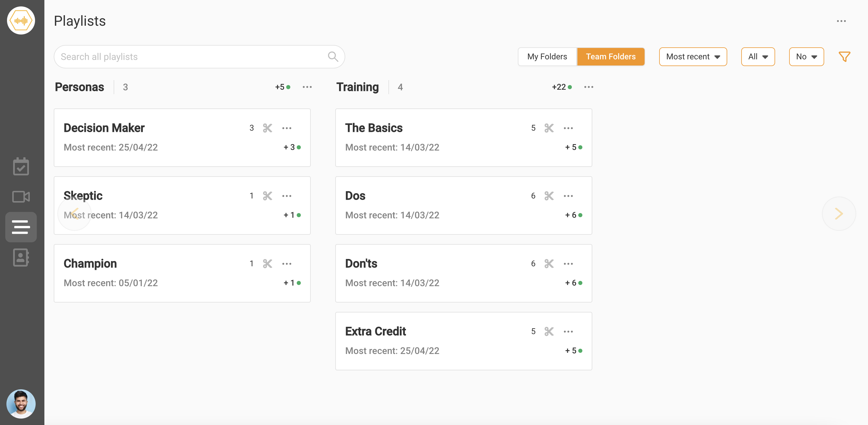Open the video recordings sidebar icon

(21, 197)
